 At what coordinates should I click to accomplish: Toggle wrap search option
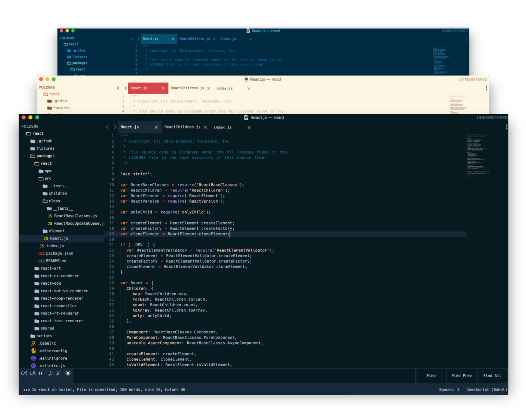(x=50, y=373)
